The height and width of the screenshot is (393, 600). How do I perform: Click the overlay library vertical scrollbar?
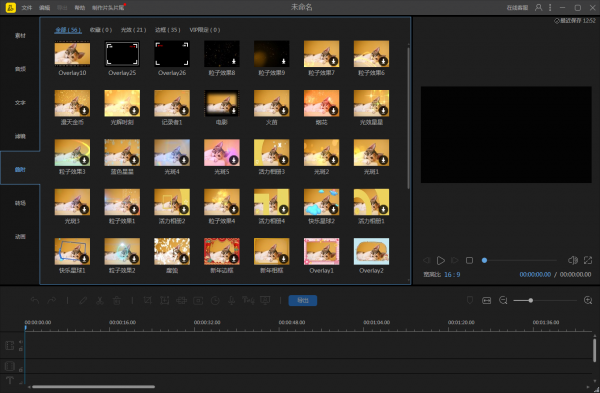click(408, 118)
